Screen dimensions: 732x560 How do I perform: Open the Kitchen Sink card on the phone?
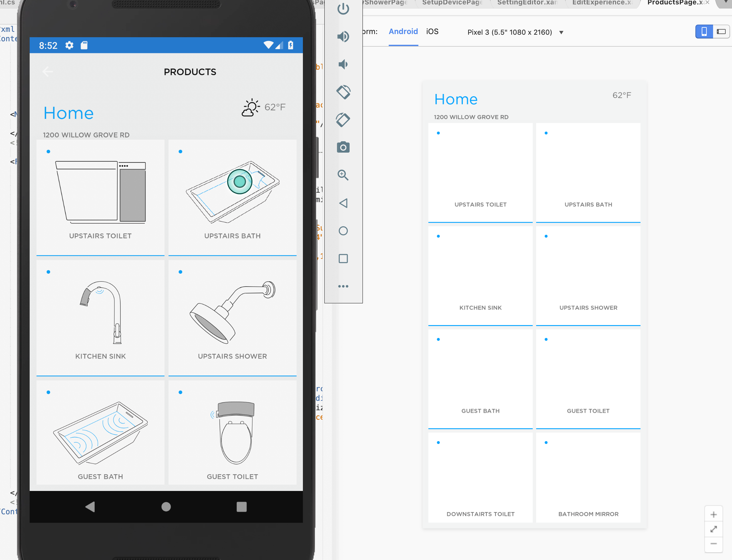click(x=100, y=318)
